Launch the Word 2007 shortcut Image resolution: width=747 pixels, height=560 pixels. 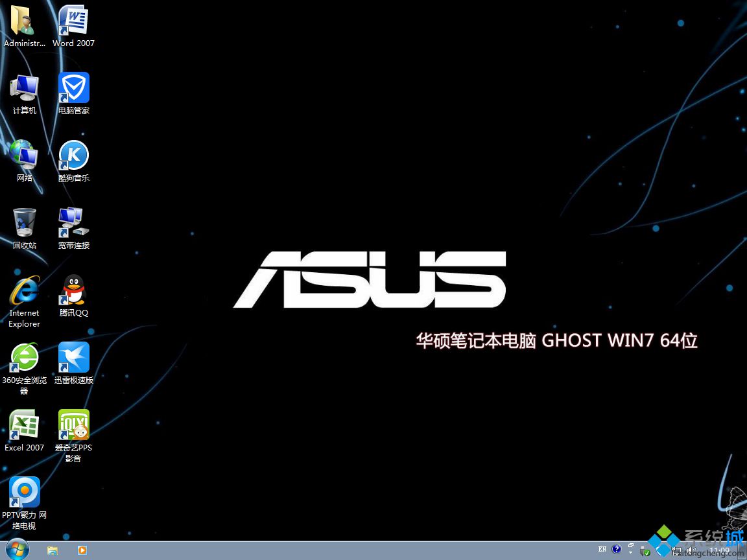pos(73,26)
